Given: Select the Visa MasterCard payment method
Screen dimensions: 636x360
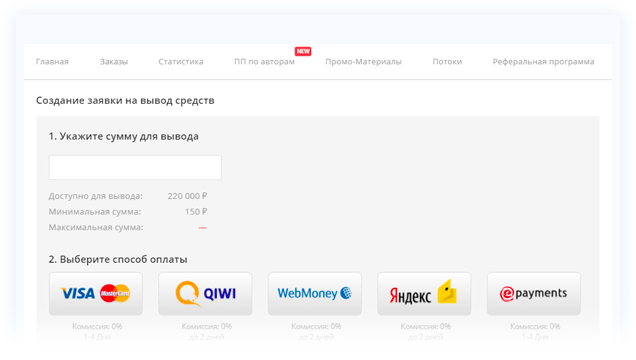Looking at the screenshot, I should (x=96, y=294).
